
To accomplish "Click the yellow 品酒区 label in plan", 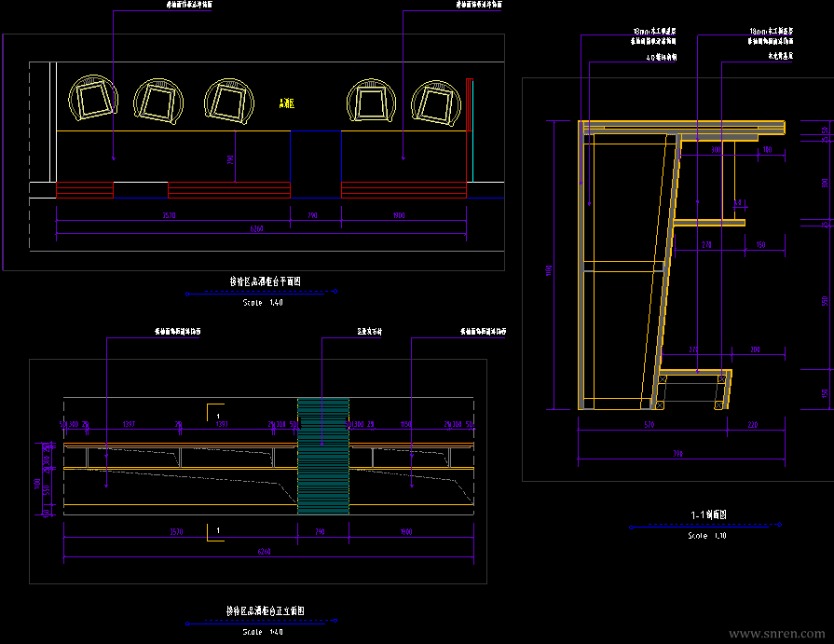I will click(x=287, y=103).
